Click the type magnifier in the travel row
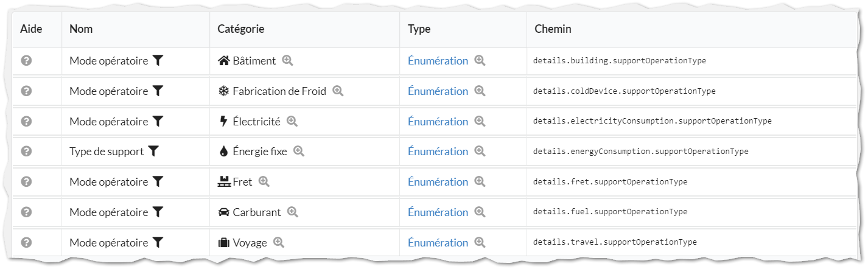This screenshot has width=868, height=269. 480,242
